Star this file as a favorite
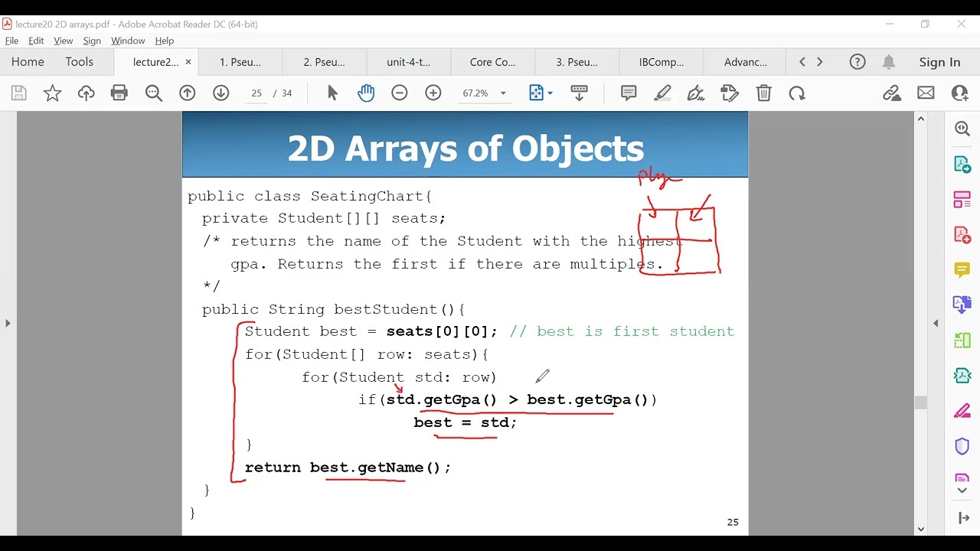980x551 pixels. (x=52, y=93)
